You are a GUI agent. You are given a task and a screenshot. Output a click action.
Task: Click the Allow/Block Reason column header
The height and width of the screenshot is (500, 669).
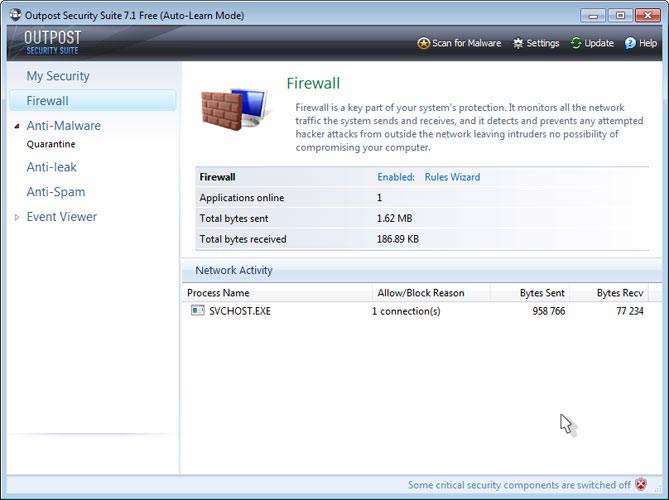click(x=421, y=293)
